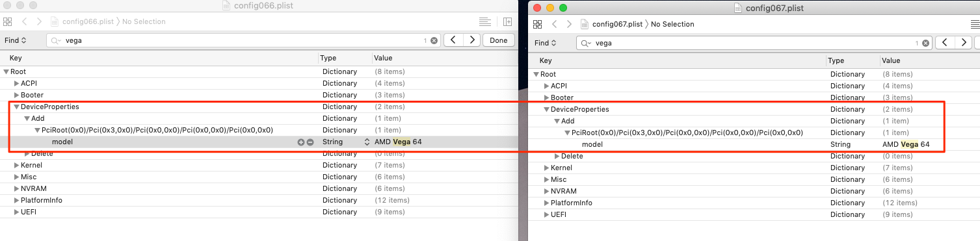Image resolution: width=980 pixels, height=241 pixels.
Task: Open String type stepper on model row
Action: click(x=367, y=142)
